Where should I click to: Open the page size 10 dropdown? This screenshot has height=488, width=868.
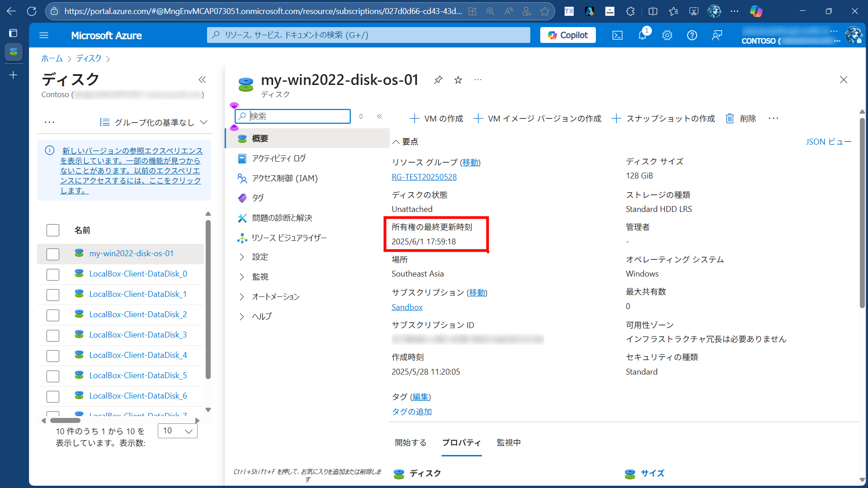point(177,431)
